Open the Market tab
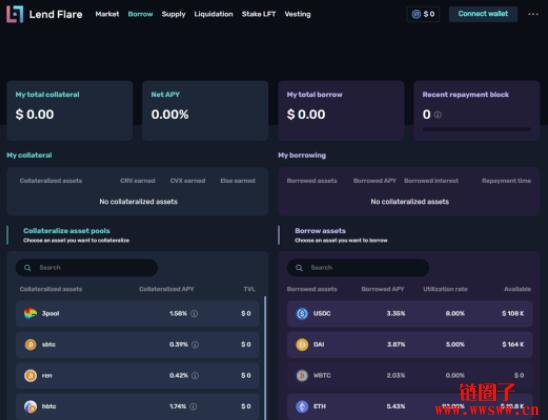The image size is (548, 420). pyautogui.click(x=107, y=14)
